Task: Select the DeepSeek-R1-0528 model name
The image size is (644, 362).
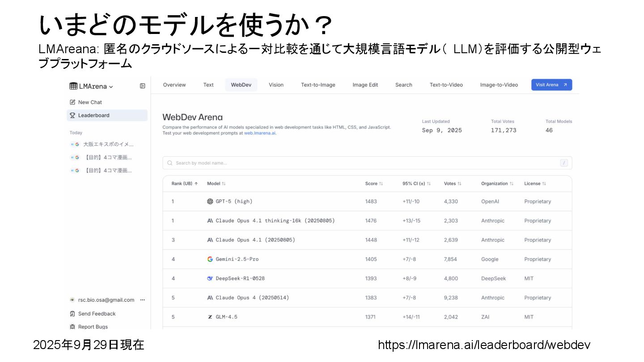Action: (240, 278)
